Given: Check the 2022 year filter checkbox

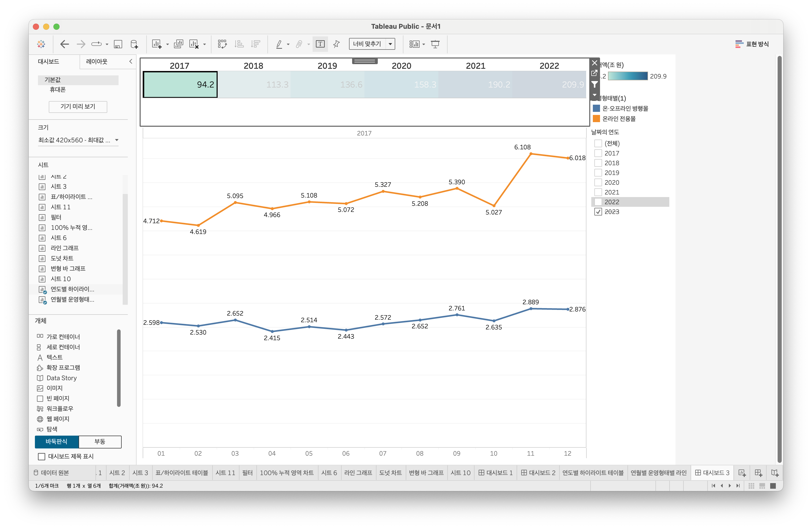Looking at the screenshot, I should [x=598, y=202].
